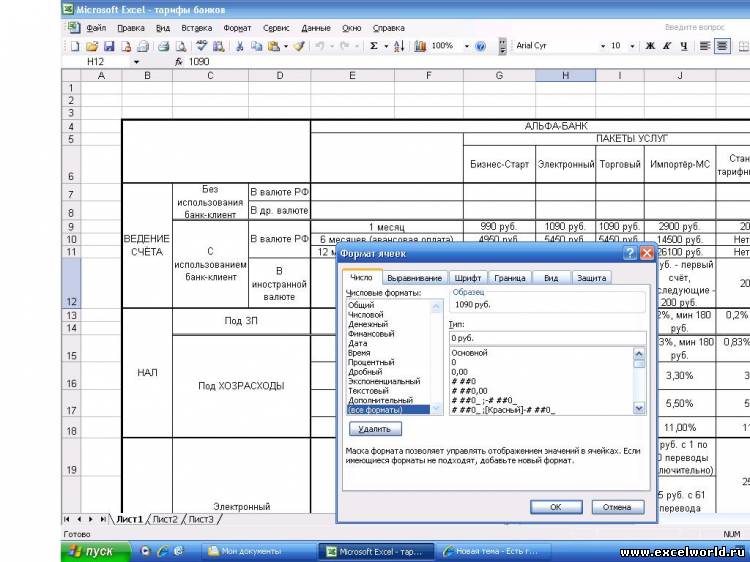Open the Формат menu

point(237,28)
